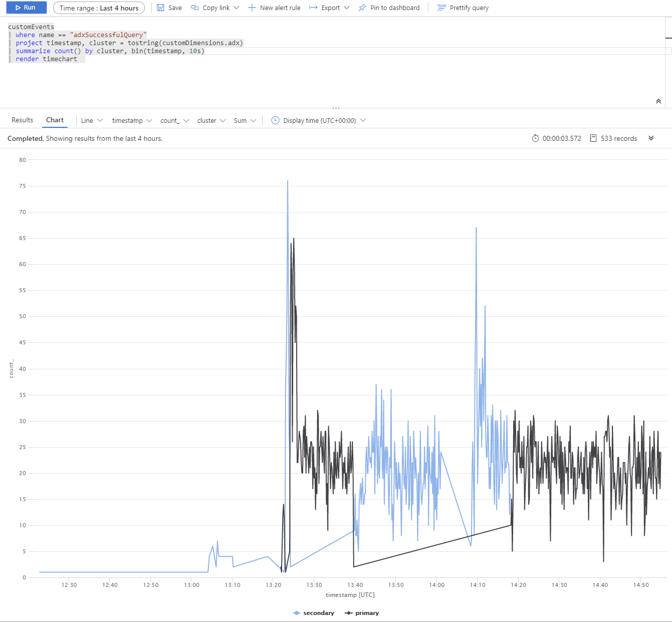Run the query with Run button
Viewport: 672px width, 622px height.
26,8
